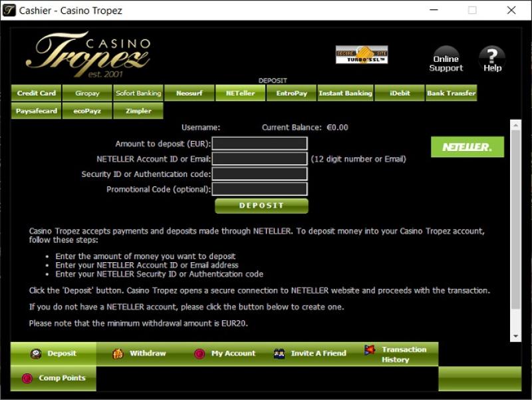
Task: Choose Paysafecard payment option
Action: pyautogui.click(x=37, y=111)
